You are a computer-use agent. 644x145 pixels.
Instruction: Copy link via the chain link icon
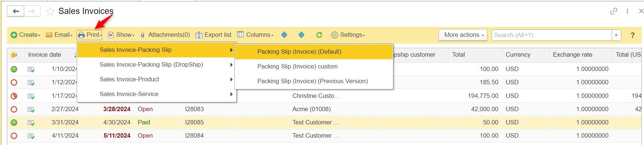(614, 11)
